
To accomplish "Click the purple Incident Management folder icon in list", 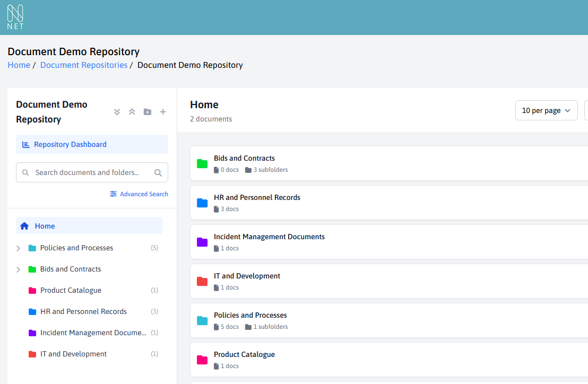I will click(202, 242).
